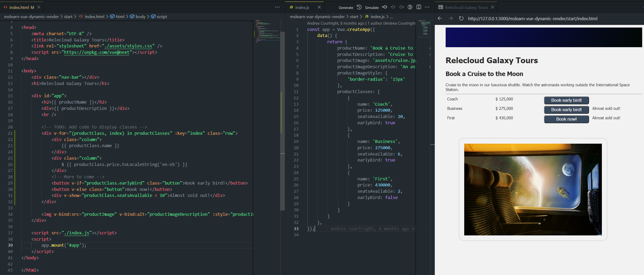Click the index.html vertical scrollbar

click(283, 121)
